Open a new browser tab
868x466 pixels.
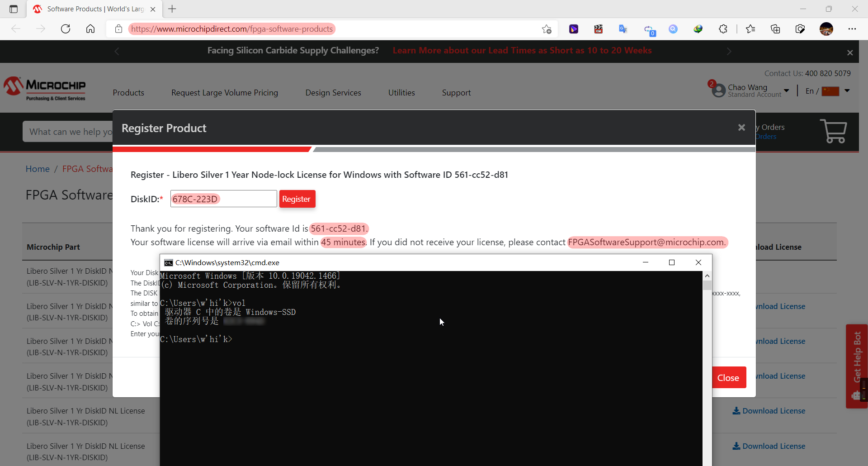(x=172, y=9)
